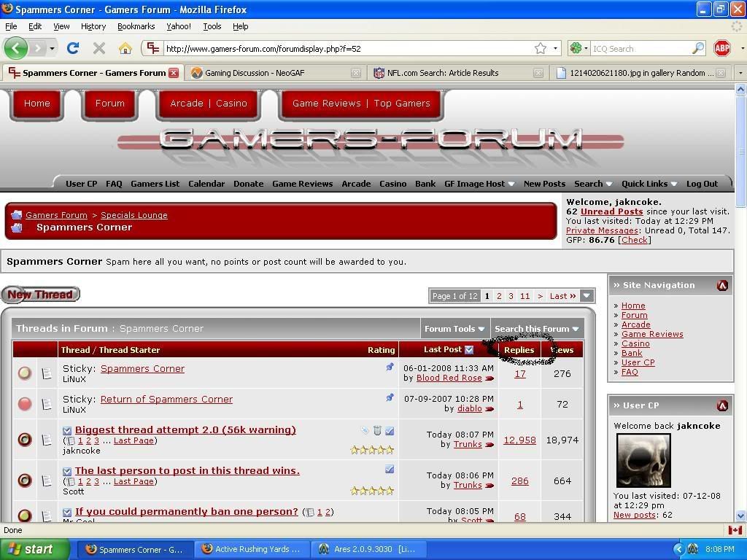
Task: Open Log Out in the navbar
Action: point(702,184)
